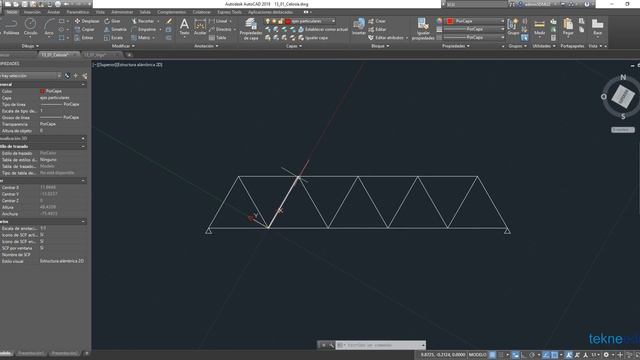Select the Lineal dimension tool
The width and height of the screenshot is (640, 360).
click(x=219, y=21)
